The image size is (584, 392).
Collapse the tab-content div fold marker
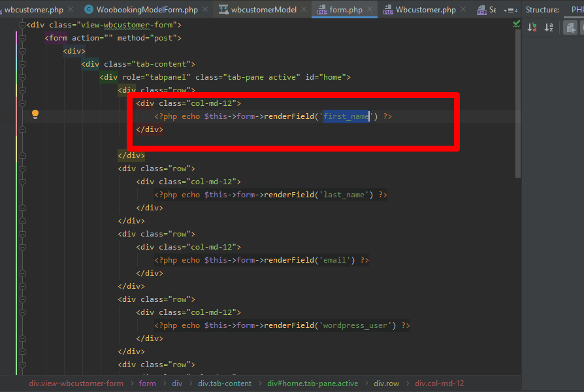coord(22,64)
